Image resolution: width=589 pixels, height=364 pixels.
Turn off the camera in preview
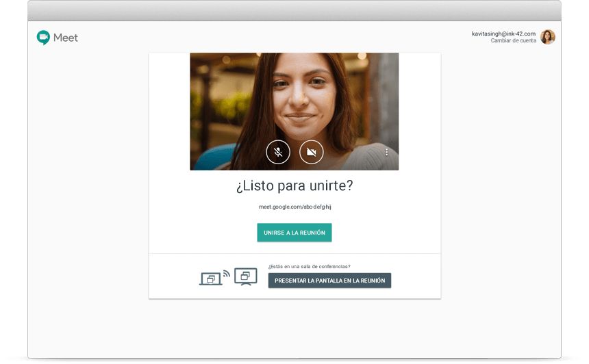pos(311,152)
